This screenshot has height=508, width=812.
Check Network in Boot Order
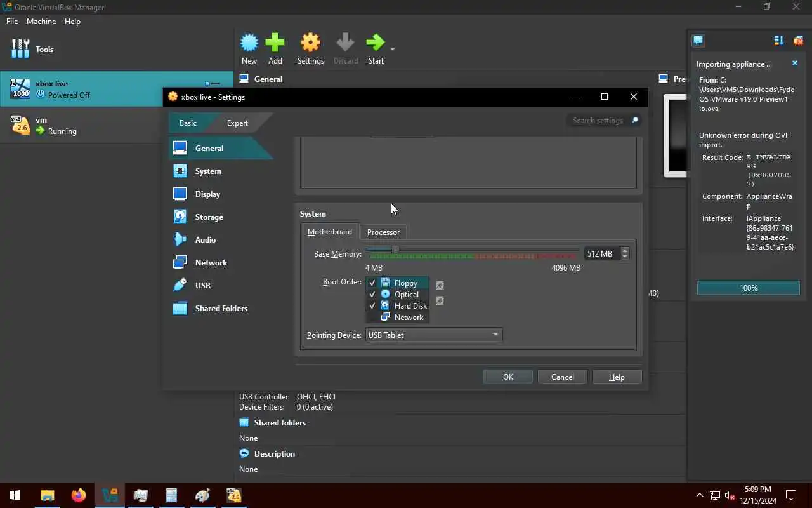point(372,317)
